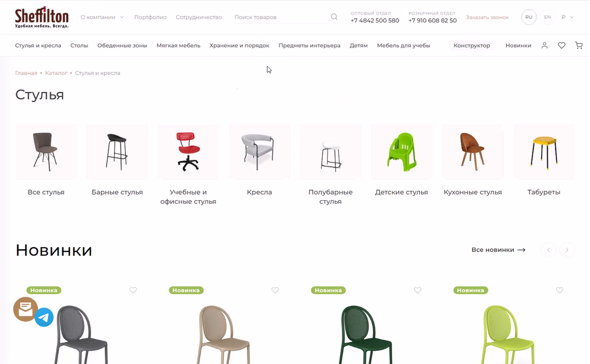
Task: Follow the Все новинки link
Action: pyautogui.click(x=498, y=250)
